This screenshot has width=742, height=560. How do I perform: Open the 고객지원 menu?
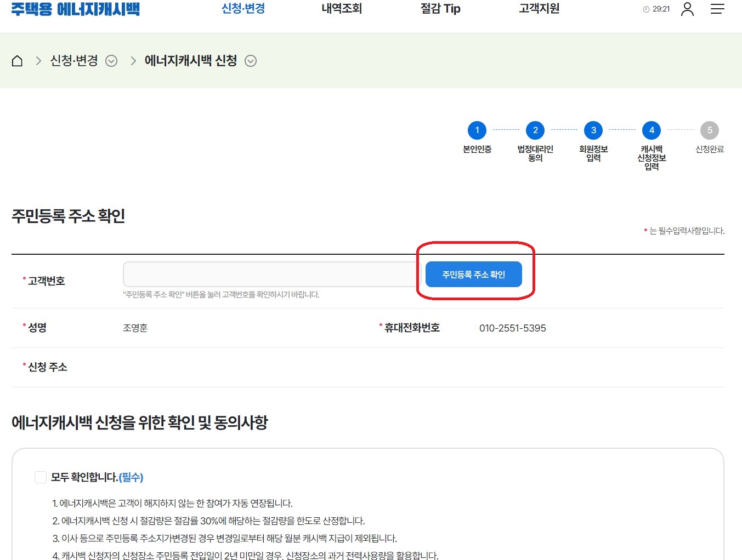(538, 8)
